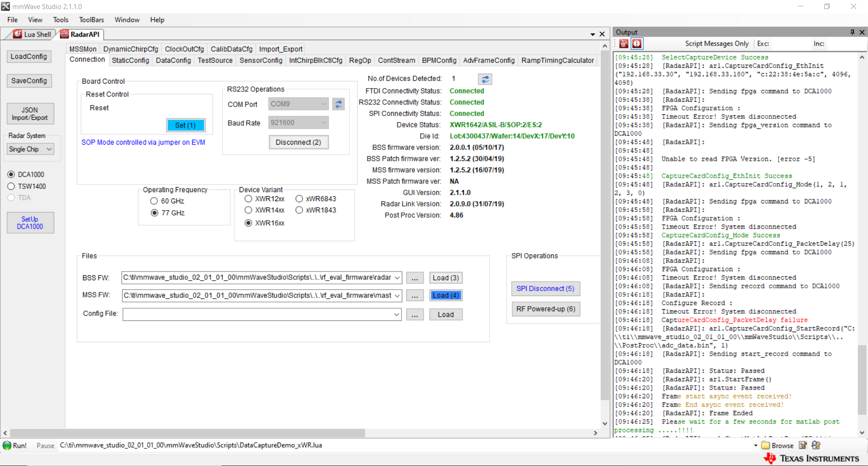Choose the 77 GHz operating frequency

click(x=154, y=213)
